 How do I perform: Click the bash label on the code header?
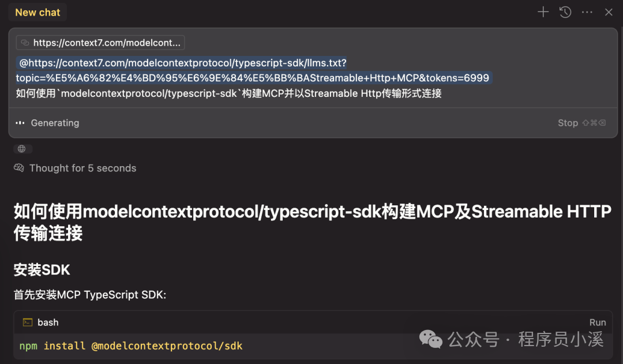pos(48,322)
